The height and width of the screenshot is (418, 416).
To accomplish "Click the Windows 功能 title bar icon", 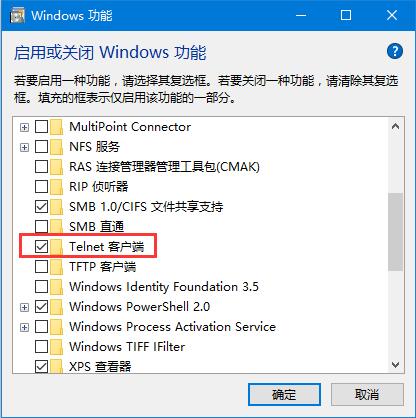I will [x=17, y=15].
